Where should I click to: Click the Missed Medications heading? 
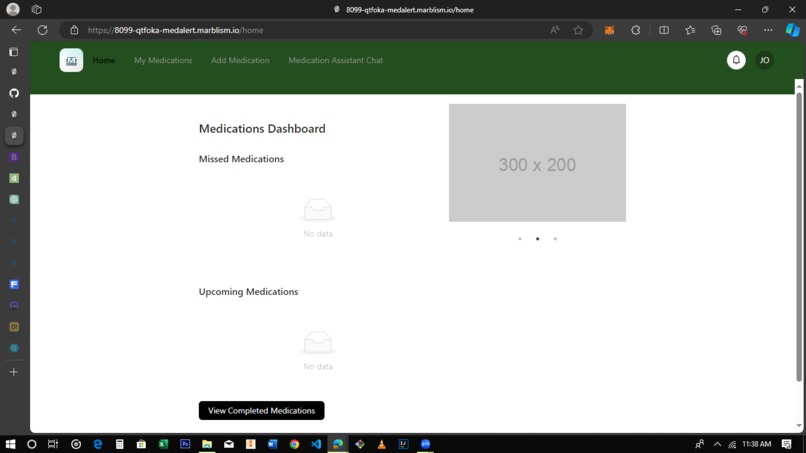241,159
